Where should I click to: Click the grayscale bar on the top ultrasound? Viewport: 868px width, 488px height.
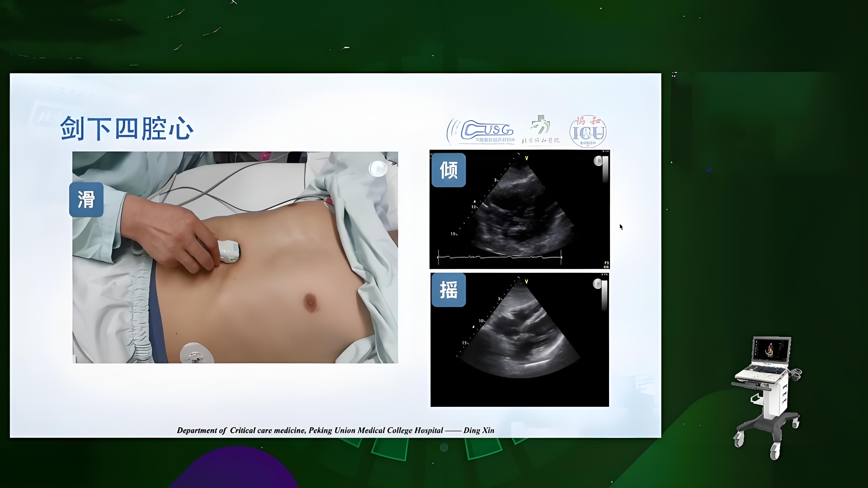click(x=605, y=169)
